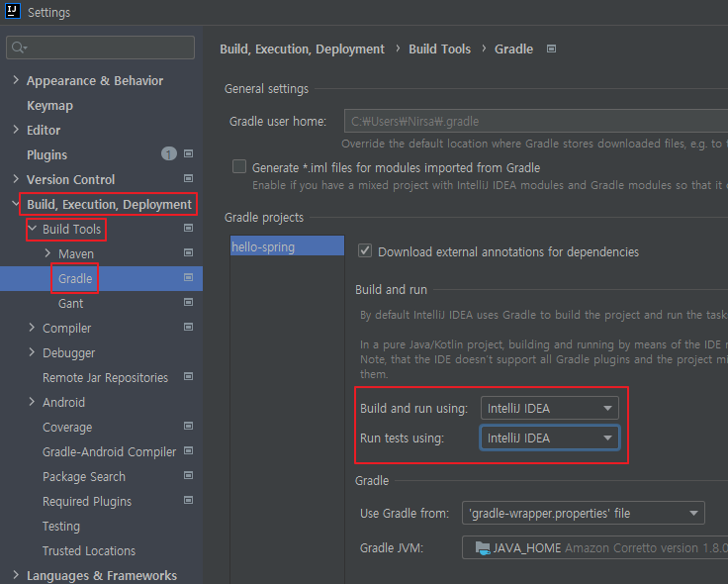Click into the settings search field
Image resolution: width=728 pixels, height=584 pixels.
click(100, 48)
